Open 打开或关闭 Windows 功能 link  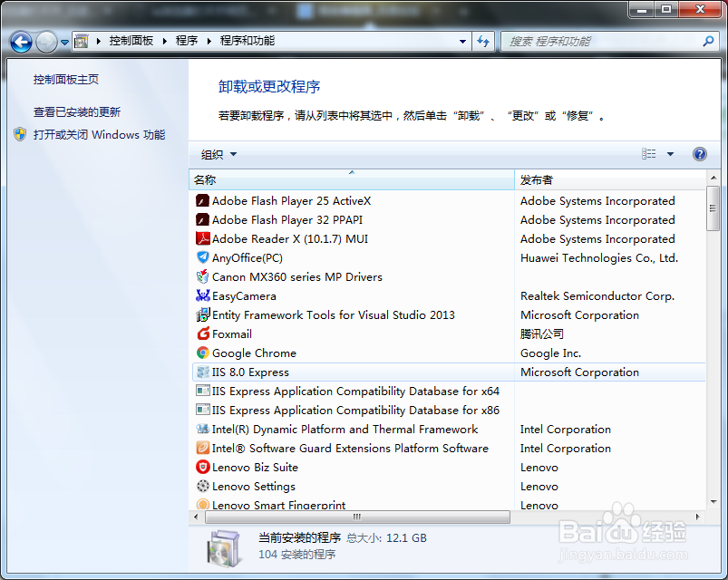pyautogui.click(x=99, y=134)
